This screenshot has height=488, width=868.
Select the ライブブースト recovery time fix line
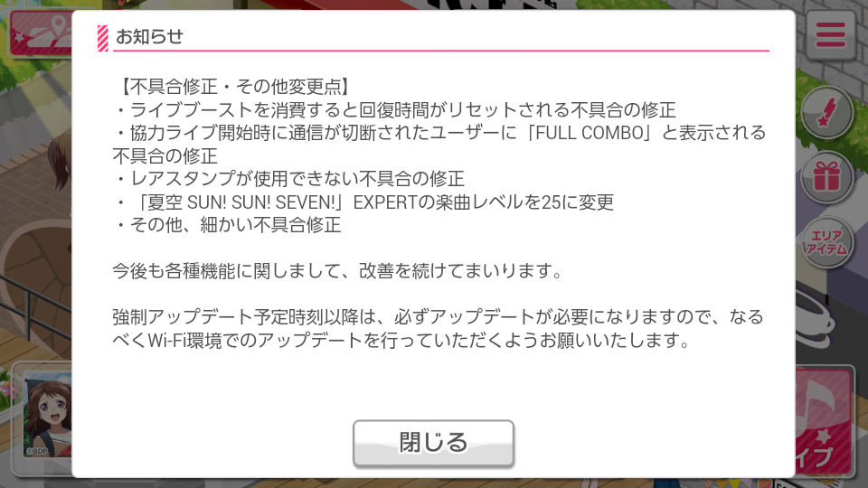click(395, 109)
